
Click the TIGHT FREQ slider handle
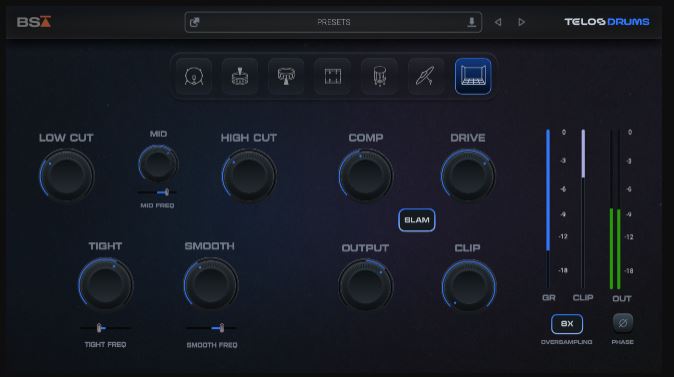pyautogui.click(x=99, y=328)
